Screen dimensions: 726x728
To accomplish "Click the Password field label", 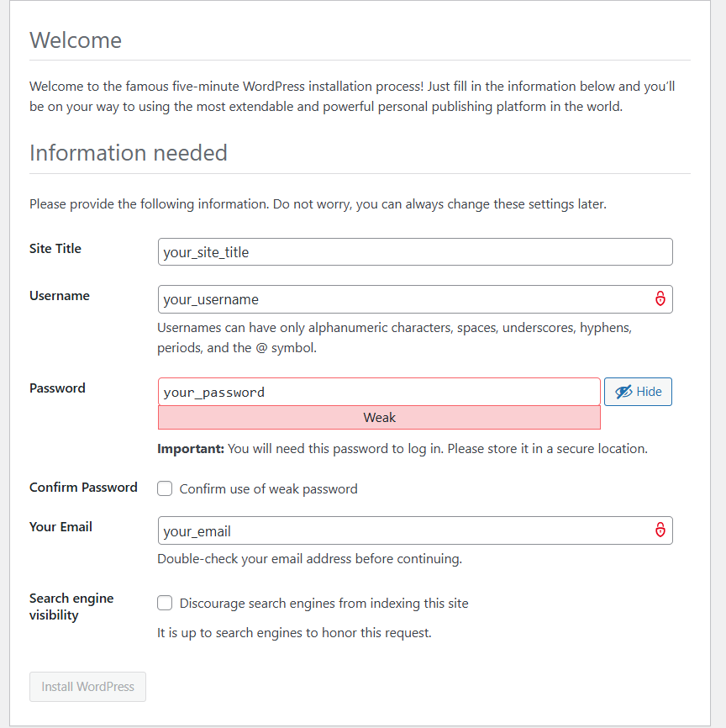I will 57,388.
